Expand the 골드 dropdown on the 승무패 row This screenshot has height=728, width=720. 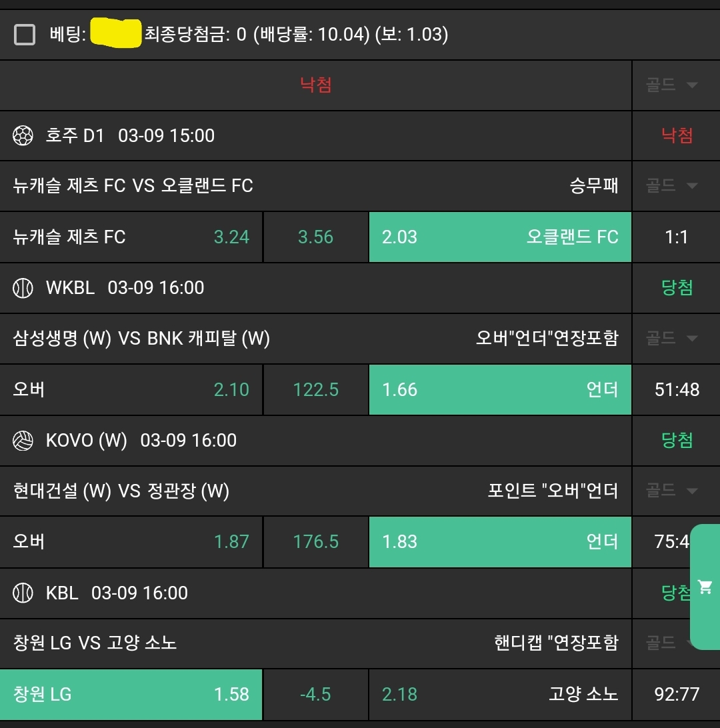pyautogui.click(x=672, y=186)
